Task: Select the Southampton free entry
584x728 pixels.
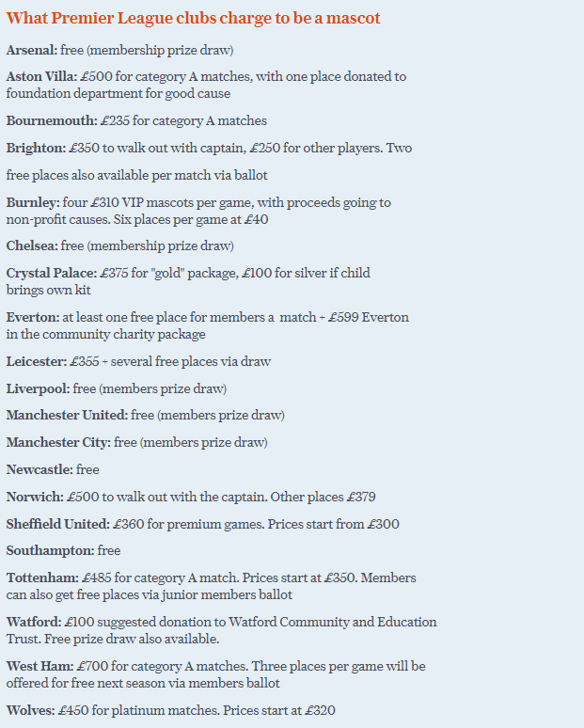Action: 63,550
